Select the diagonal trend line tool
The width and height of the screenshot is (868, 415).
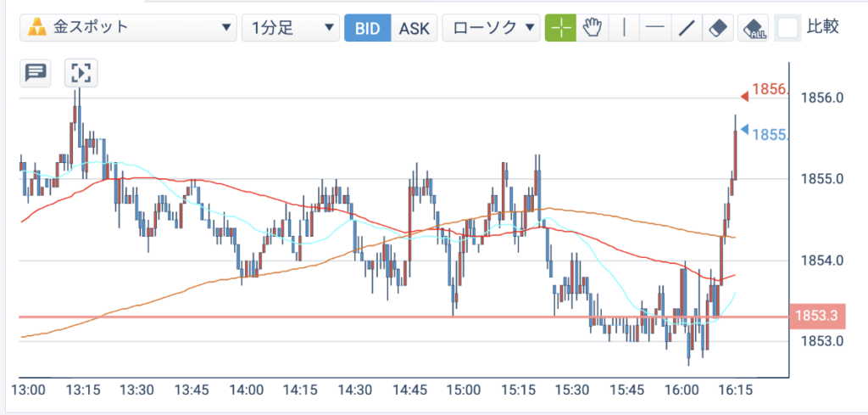(687, 28)
